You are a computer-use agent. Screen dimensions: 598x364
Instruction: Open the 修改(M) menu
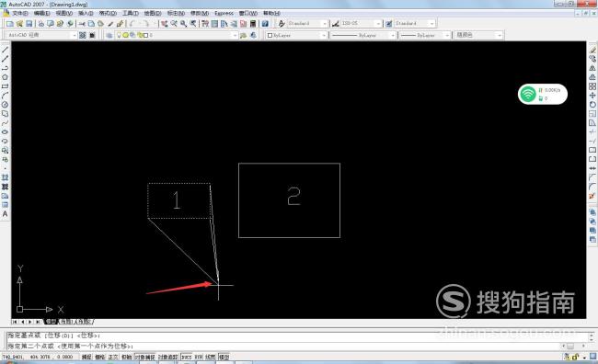(x=200, y=14)
